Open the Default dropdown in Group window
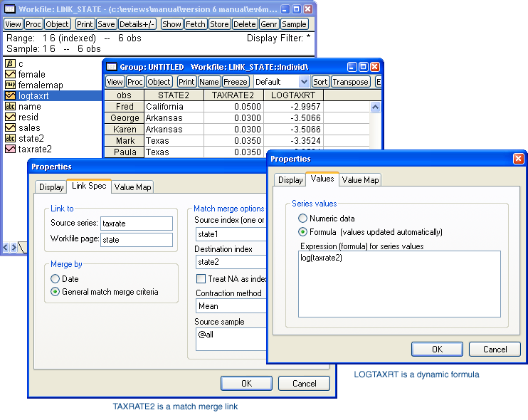The image size is (528, 420). 304,82
